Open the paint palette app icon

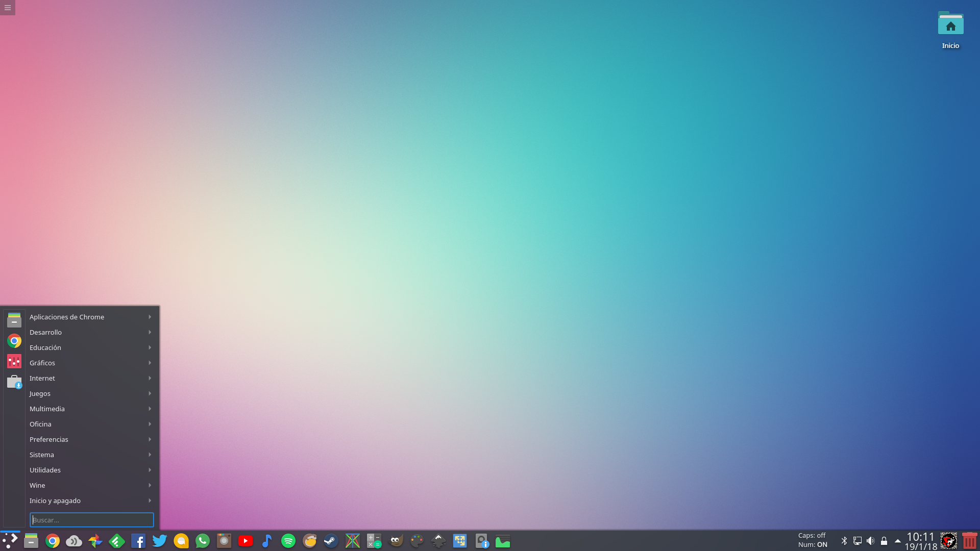(417, 541)
